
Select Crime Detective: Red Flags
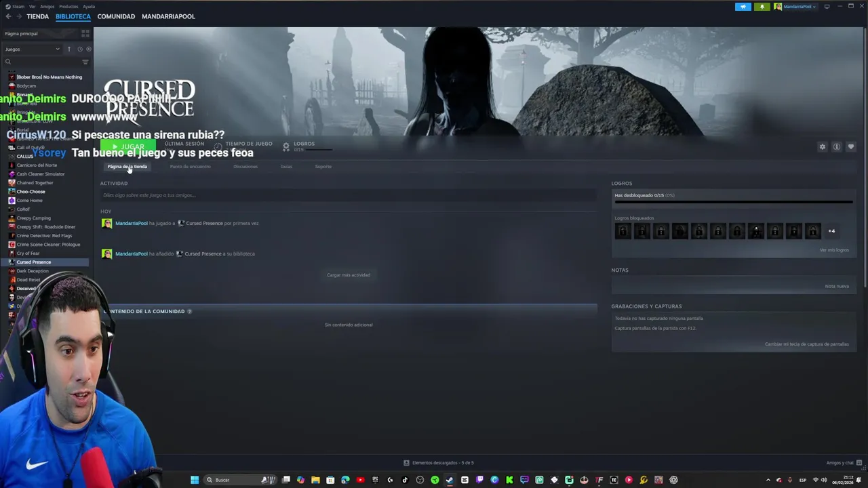click(x=44, y=236)
